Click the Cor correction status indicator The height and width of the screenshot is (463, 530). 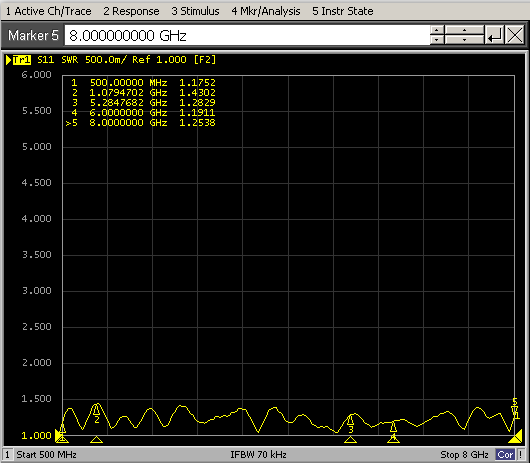505,455
